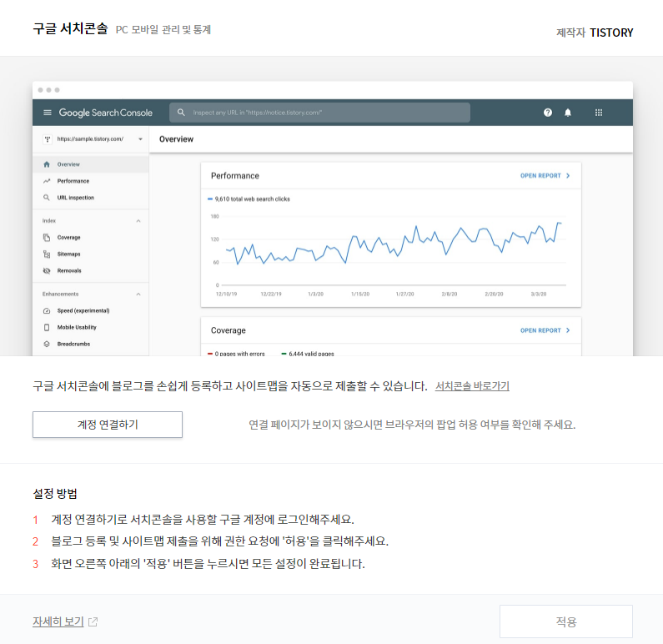Open the Performance card OPEN REPORT link
The image size is (663, 644).
click(545, 175)
